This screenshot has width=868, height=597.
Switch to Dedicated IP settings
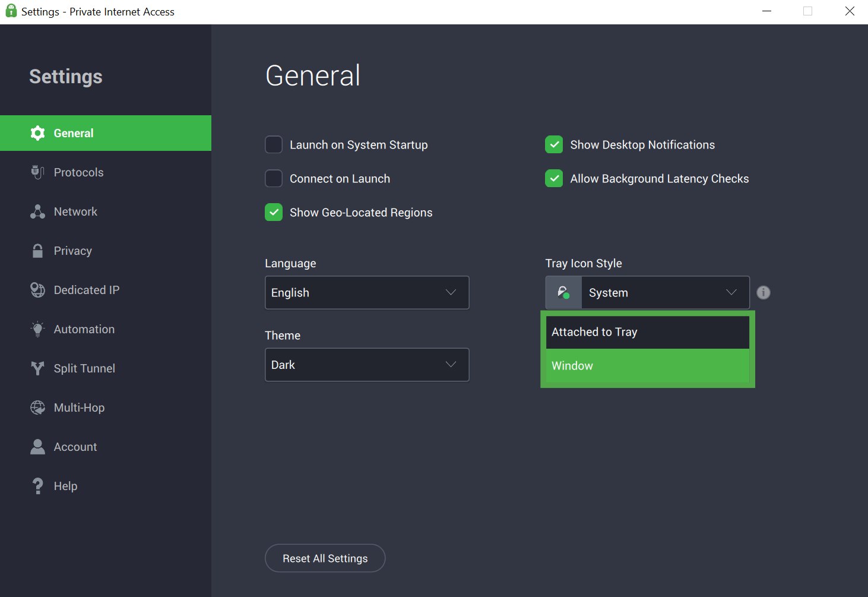pyautogui.click(x=106, y=290)
